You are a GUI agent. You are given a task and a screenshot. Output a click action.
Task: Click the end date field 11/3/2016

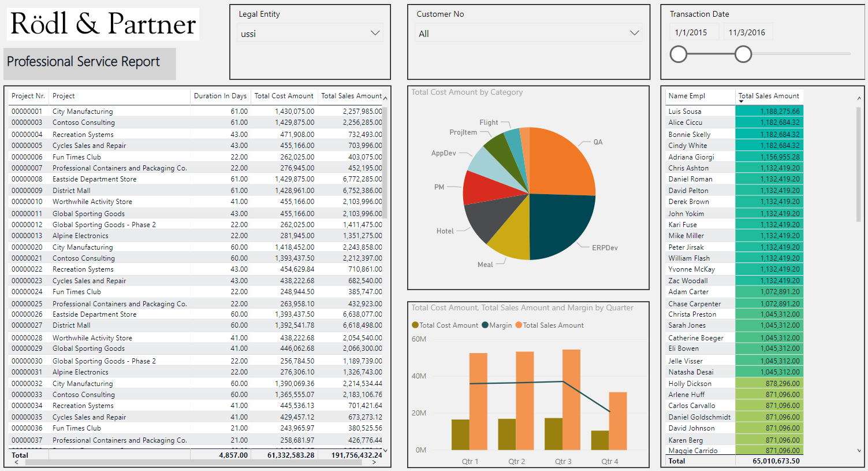[748, 32]
